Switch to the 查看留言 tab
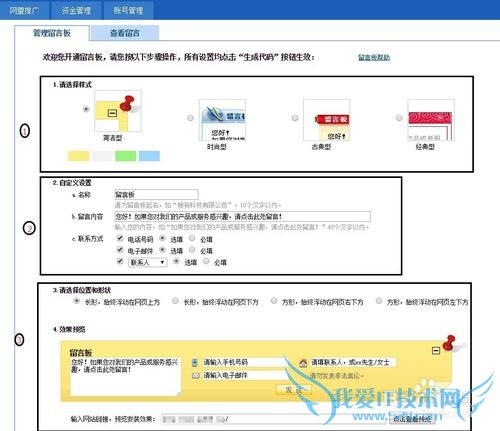The height and width of the screenshot is (431, 500). coord(125,33)
